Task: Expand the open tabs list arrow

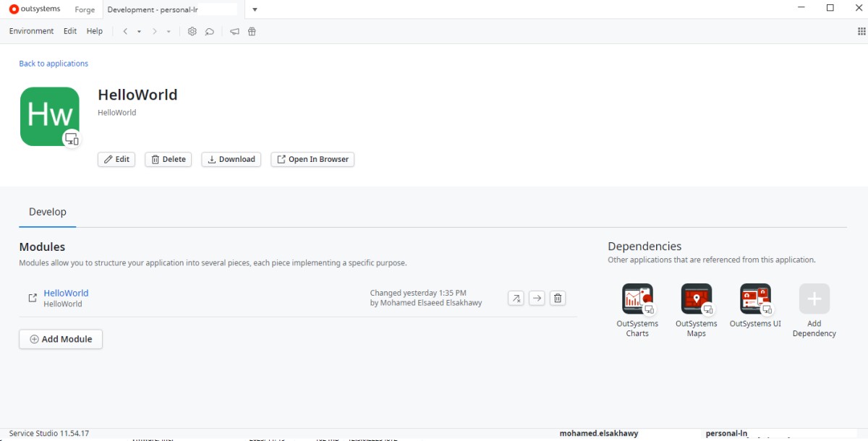Action: coord(255,9)
